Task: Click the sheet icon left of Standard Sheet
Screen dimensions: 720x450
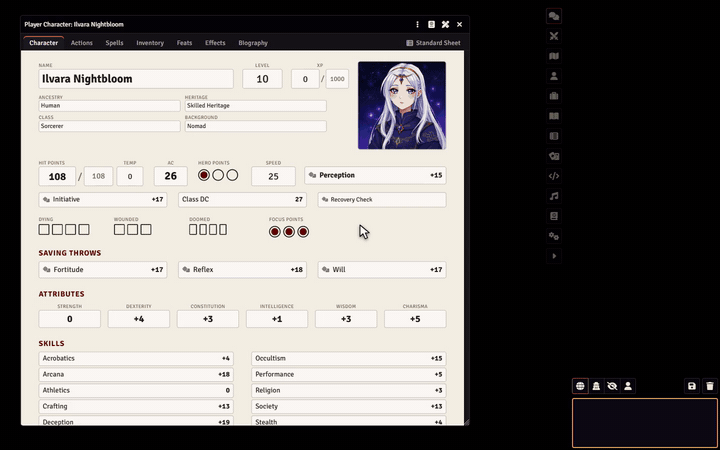Action: pos(410,43)
